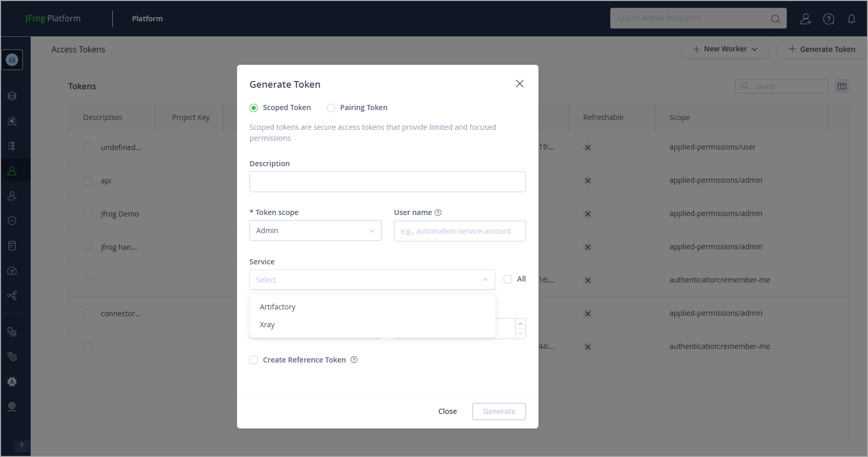The width and height of the screenshot is (868, 457).
Task: Select the Pairing Token radio button
Action: pos(331,108)
